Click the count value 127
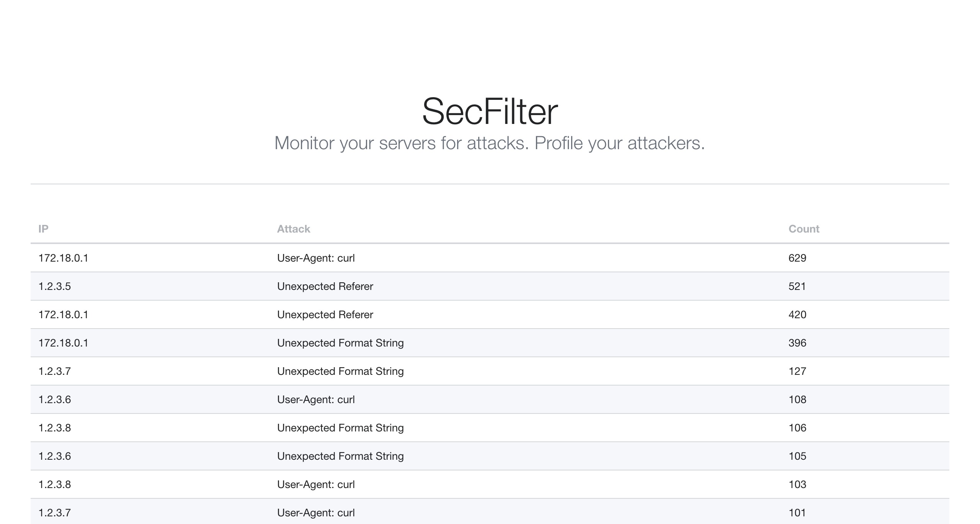This screenshot has width=980, height=524. (x=797, y=371)
